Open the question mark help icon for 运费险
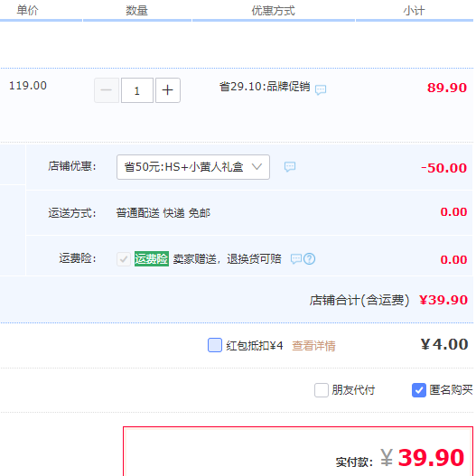 pyautogui.click(x=309, y=259)
